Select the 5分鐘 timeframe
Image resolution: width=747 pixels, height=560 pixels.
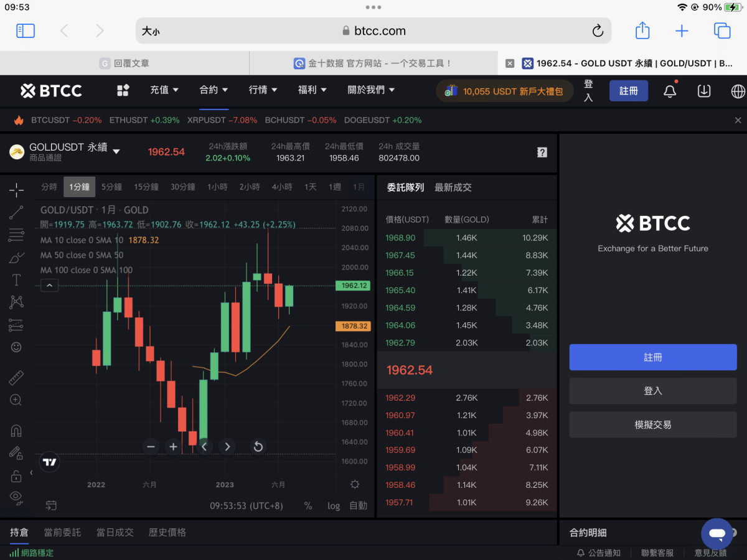(111, 187)
